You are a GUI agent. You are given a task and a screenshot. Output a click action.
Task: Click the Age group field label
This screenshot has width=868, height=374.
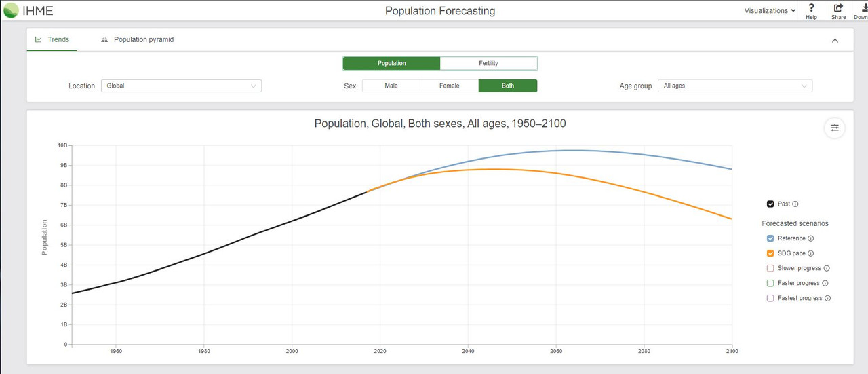[635, 86]
